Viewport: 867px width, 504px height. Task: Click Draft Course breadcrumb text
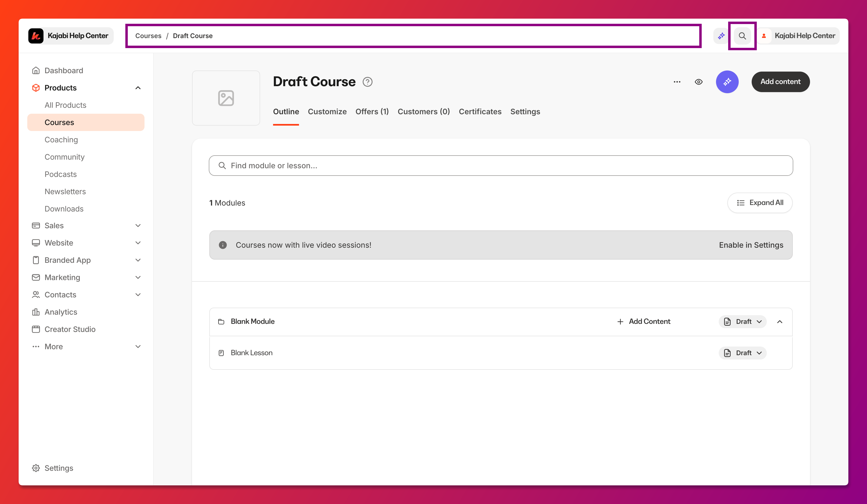click(193, 36)
